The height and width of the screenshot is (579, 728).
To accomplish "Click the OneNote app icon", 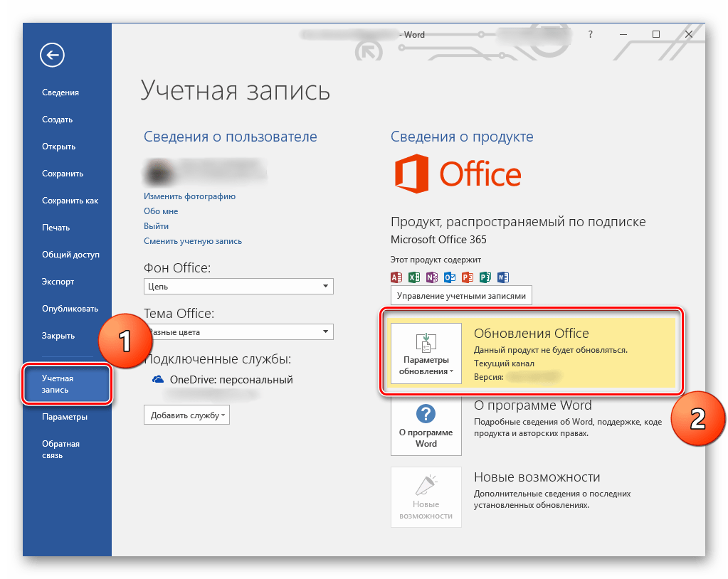I will click(432, 277).
